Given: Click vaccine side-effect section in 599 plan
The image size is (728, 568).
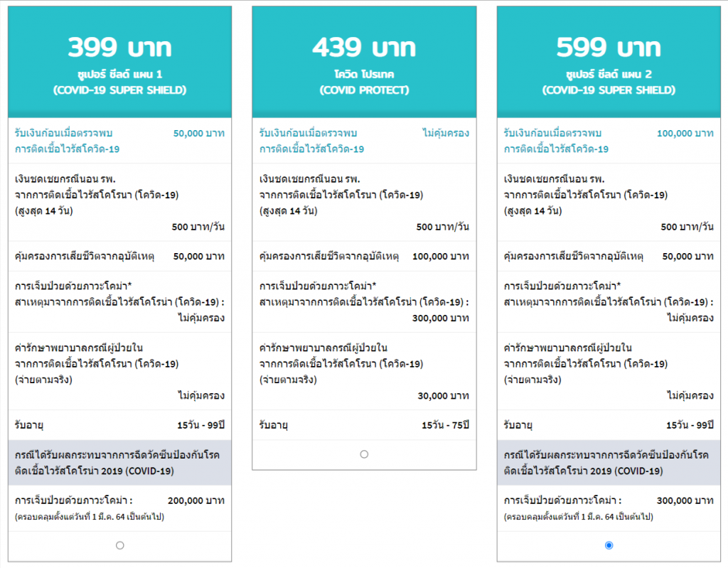Looking at the screenshot, I should [x=609, y=463].
